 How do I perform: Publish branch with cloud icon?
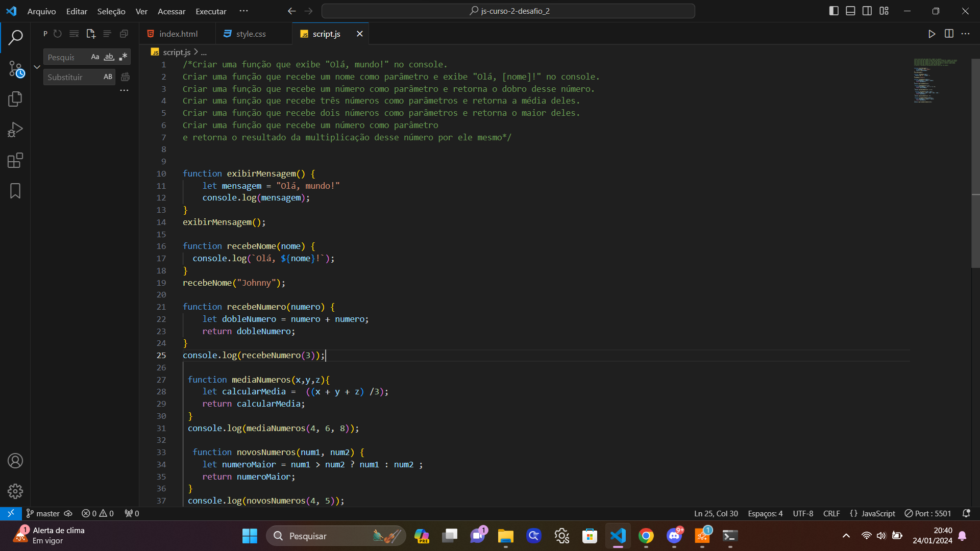pyautogui.click(x=68, y=513)
